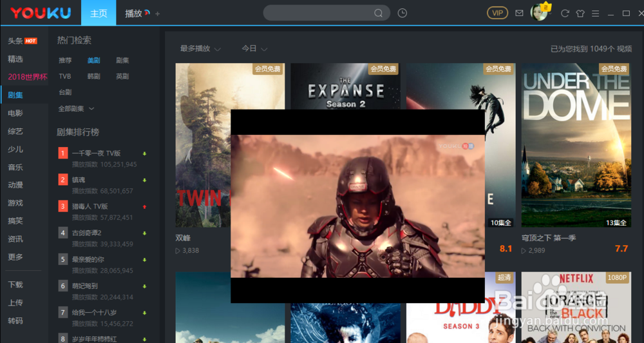Image resolution: width=644 pixels, height=343 pixels.
Task: Open 资讯 category in sidebar
Action: tap(15, 239)
